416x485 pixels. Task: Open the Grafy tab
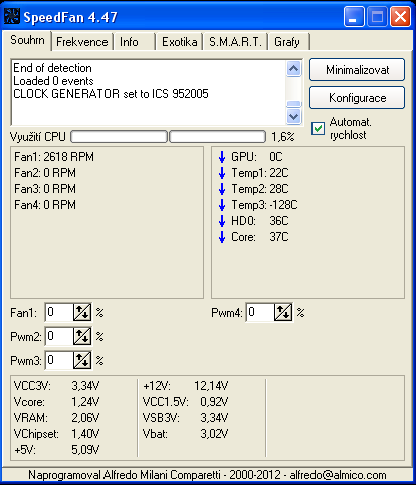(287, 42)
